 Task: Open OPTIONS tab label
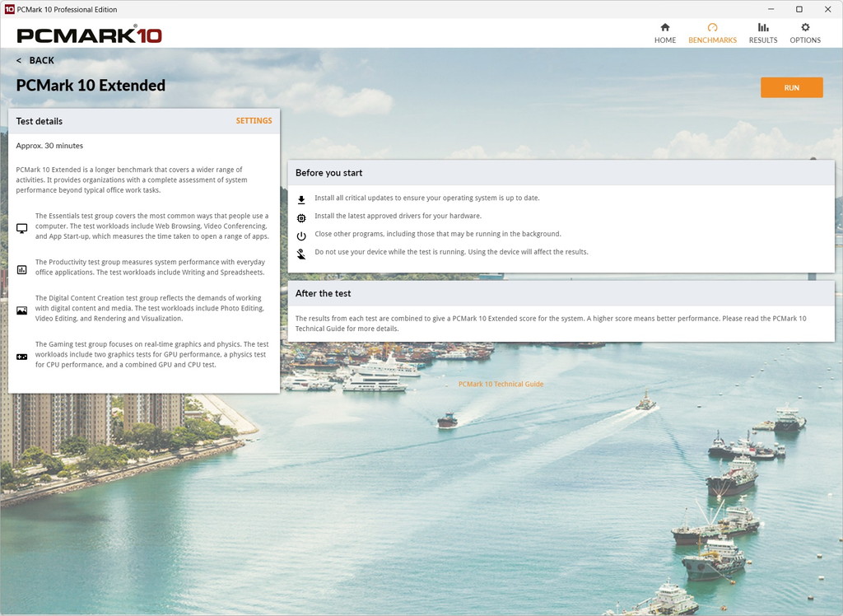(805, 40)
